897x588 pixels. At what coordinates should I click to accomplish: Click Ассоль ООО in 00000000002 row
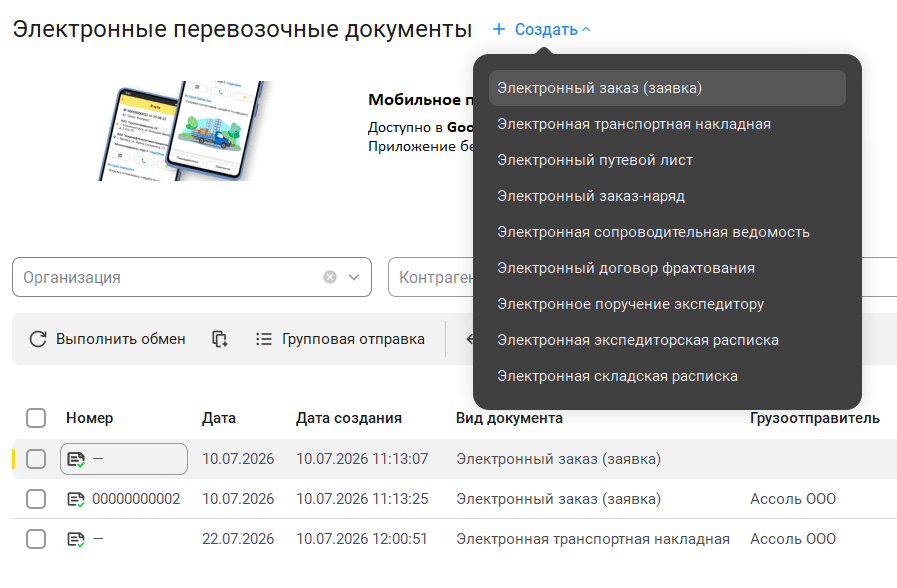click(793, 499)
